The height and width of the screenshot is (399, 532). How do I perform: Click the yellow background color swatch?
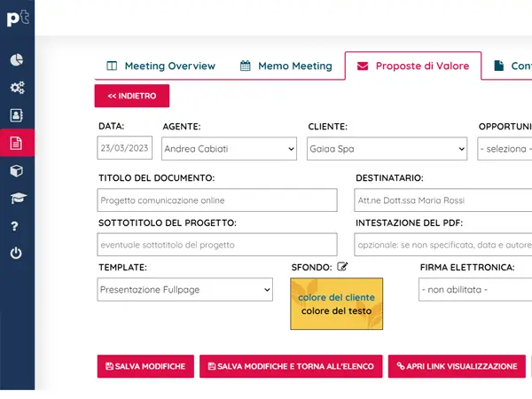[x=337, y=304]
